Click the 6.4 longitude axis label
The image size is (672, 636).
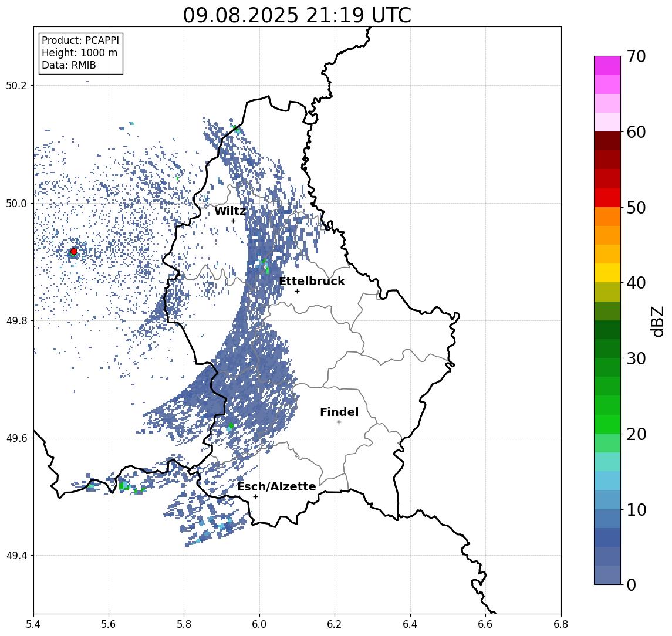pos(410,624)
